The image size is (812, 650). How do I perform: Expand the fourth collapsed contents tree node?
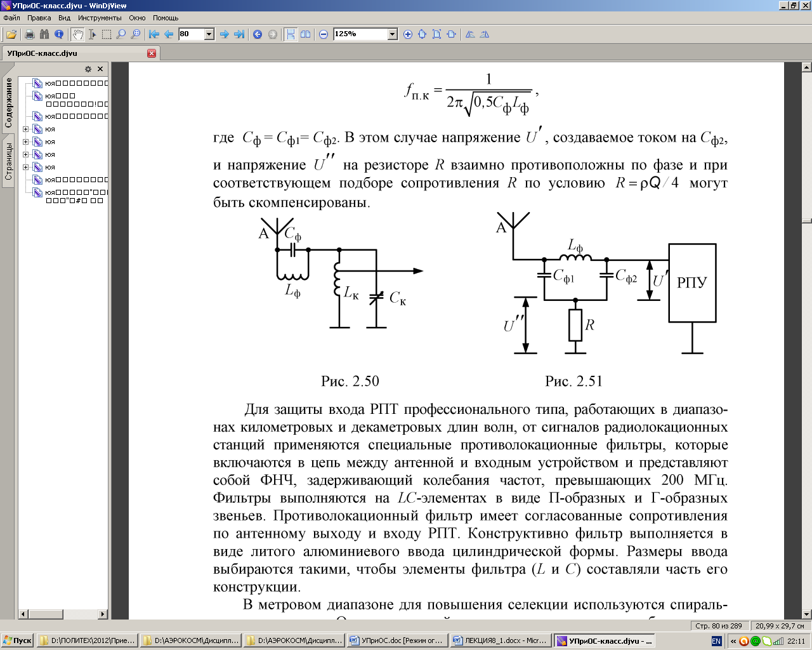coord(26,167)
